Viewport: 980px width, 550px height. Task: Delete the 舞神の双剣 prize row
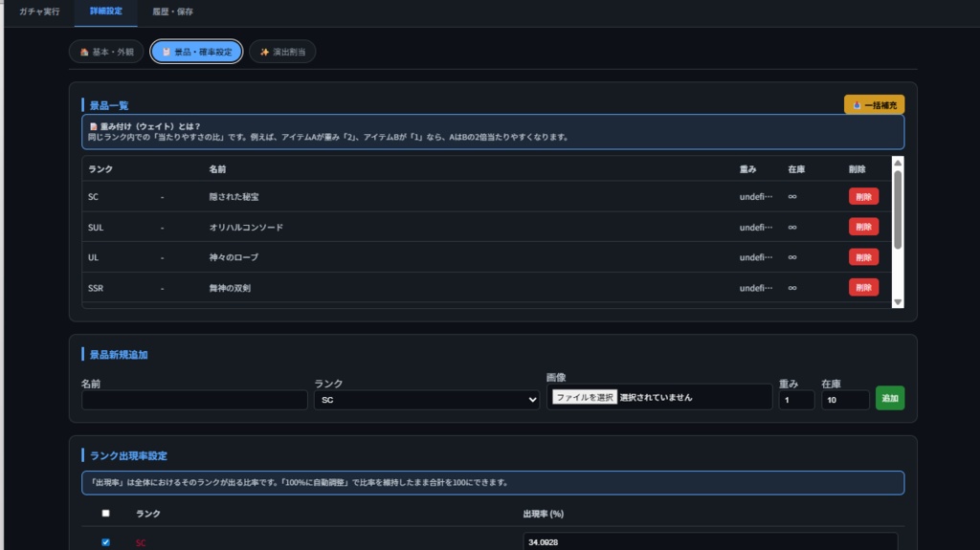[x=863, y=288]
